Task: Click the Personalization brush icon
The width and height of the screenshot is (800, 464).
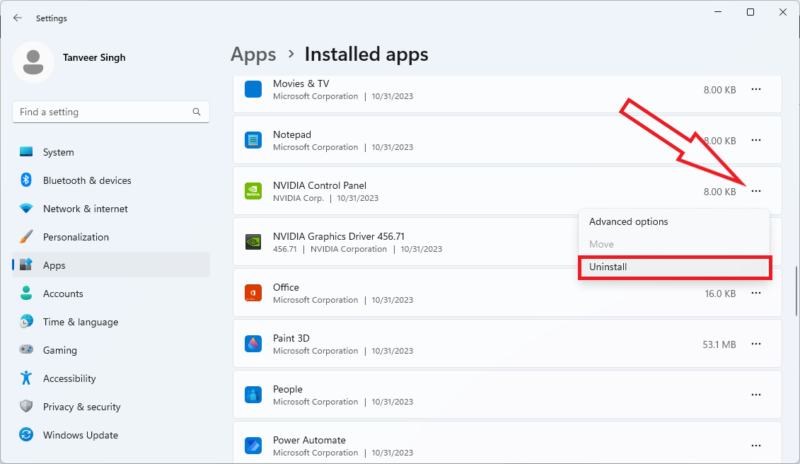Action: click(x=26, y=237)
